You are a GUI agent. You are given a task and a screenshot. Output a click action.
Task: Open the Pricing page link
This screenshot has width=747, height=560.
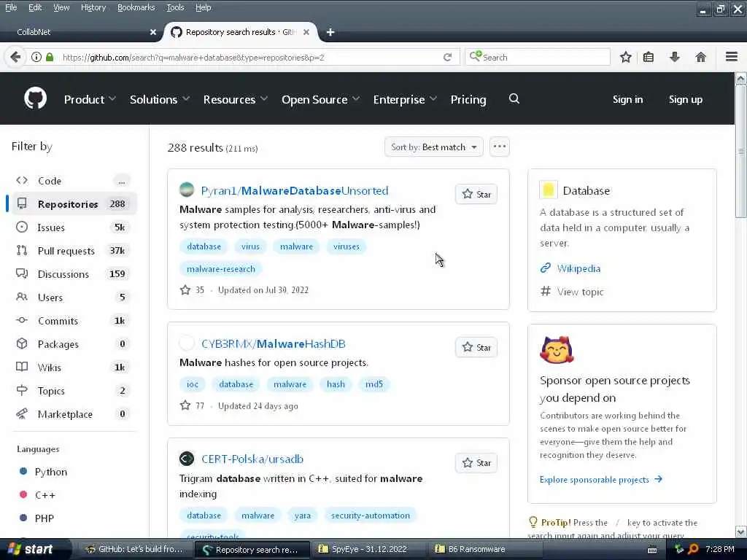468,99
